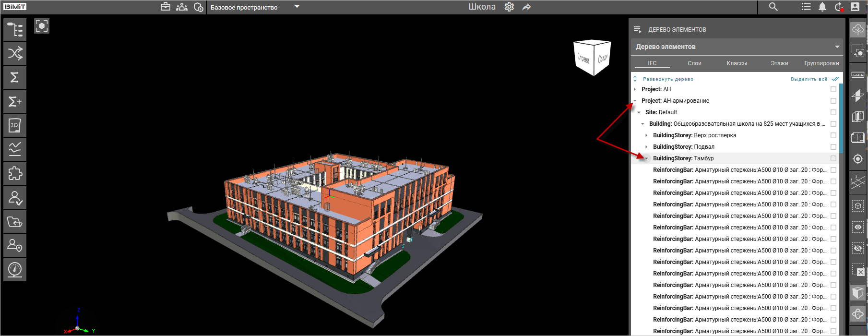Tick checkbox for BuildingStorey: Подвал
Screen dimensions: 868x336
[x=833, y=147]
